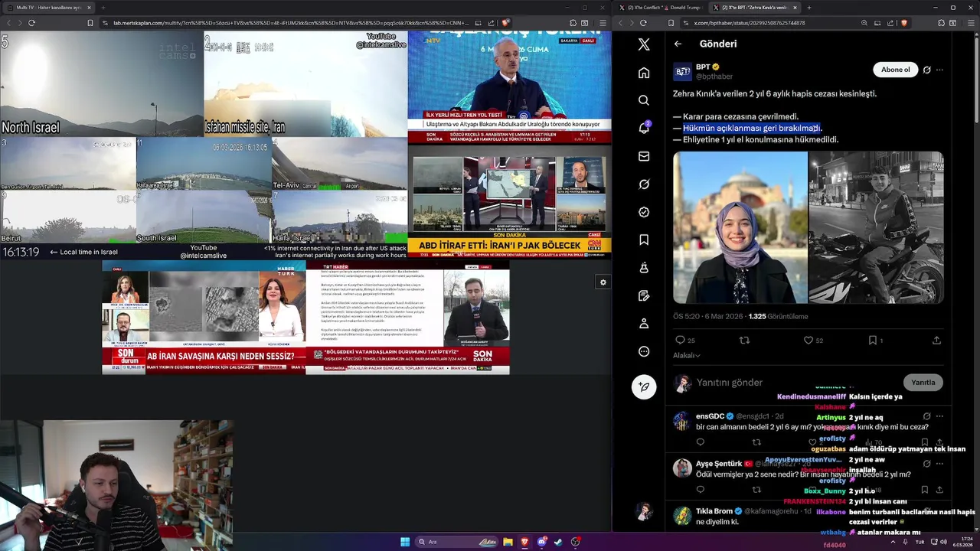This screenshot has width=980, height=551.
Task: Click taskbar Ara search box
Action: point(457,542)
